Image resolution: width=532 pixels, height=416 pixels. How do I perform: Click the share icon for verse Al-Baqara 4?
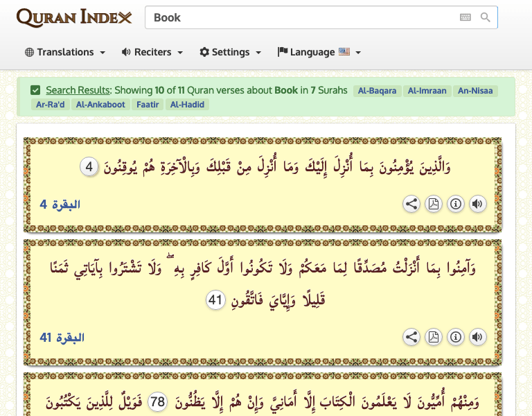pos(411,204)
